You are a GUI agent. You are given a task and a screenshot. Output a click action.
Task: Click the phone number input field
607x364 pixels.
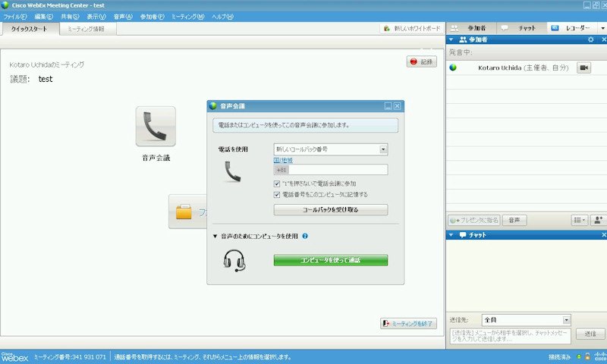(331, 169)
